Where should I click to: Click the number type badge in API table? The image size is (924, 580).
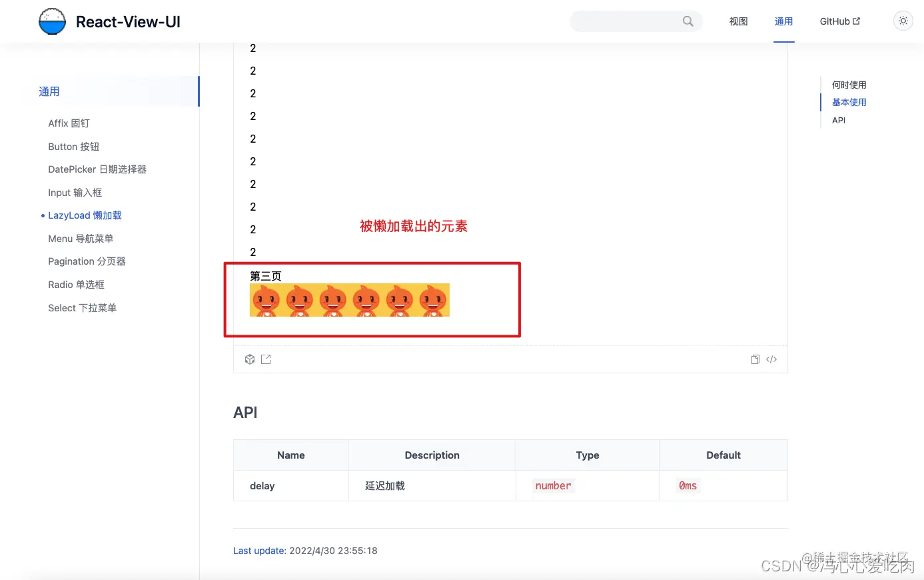click(553, 485)
